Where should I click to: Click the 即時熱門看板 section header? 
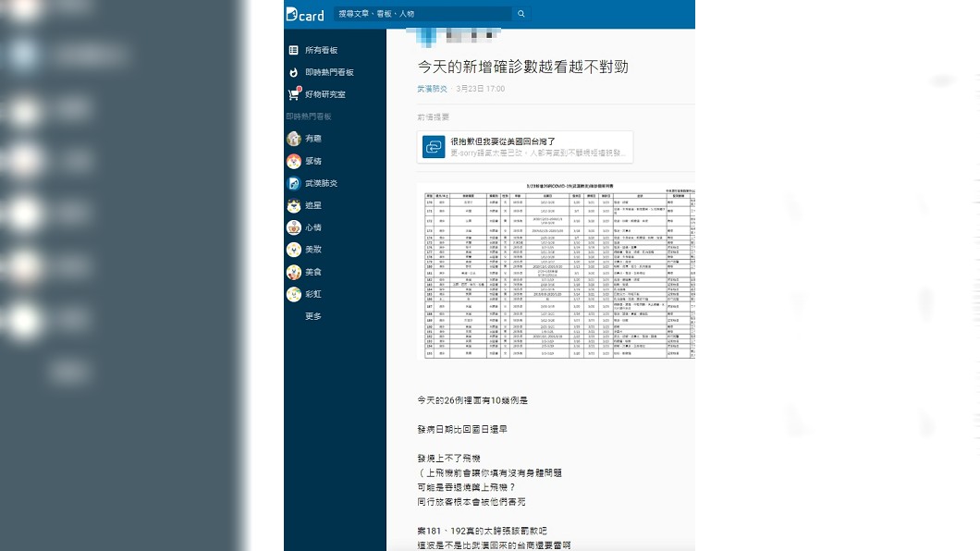tap(309, 116)
